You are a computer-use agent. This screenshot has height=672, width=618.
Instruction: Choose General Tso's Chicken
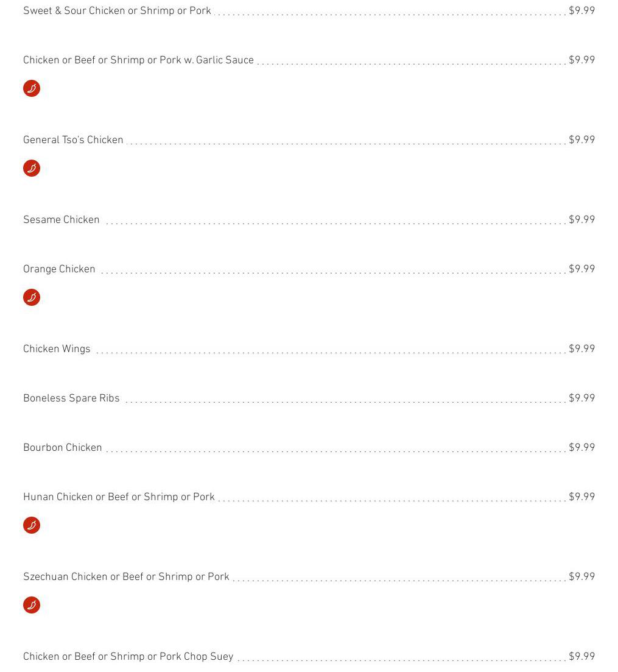coord(73,140)
